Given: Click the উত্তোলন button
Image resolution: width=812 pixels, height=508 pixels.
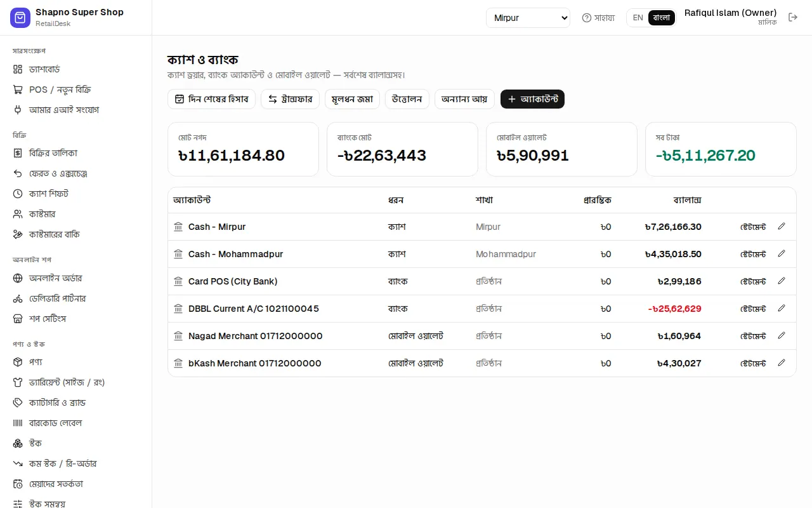Looking at the screenshot, I should [x=407, y=99].
